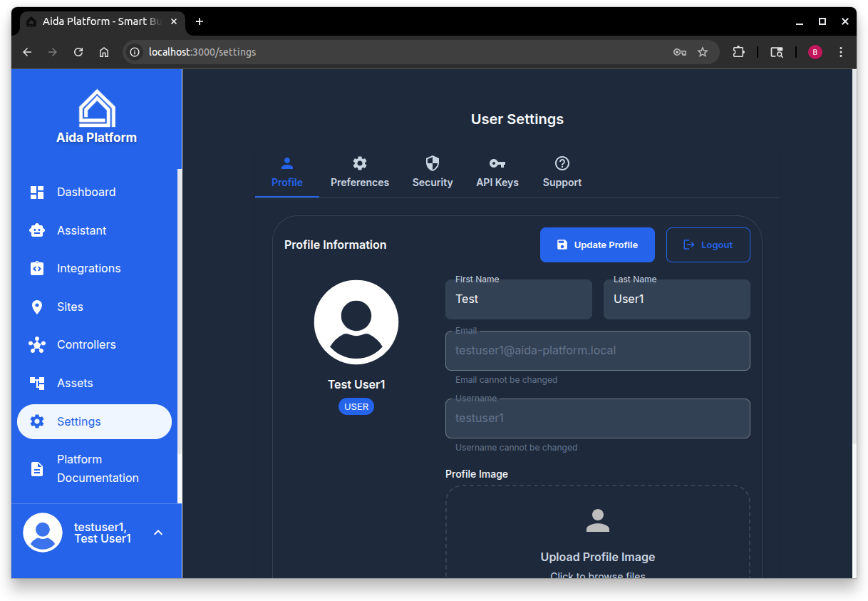This screenshot has width=868, height=601.
Task: Click inside the First Name field
Action: (x=518, y=299)
